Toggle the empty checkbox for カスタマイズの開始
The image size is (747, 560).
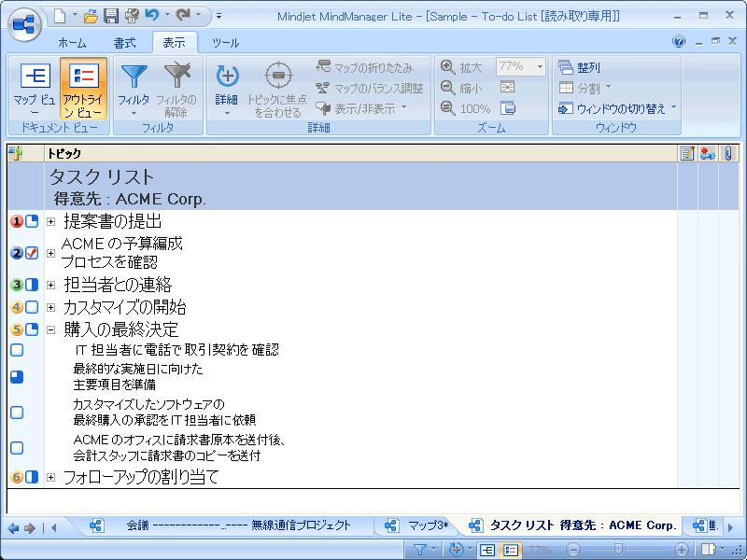(x=32, y=307)
